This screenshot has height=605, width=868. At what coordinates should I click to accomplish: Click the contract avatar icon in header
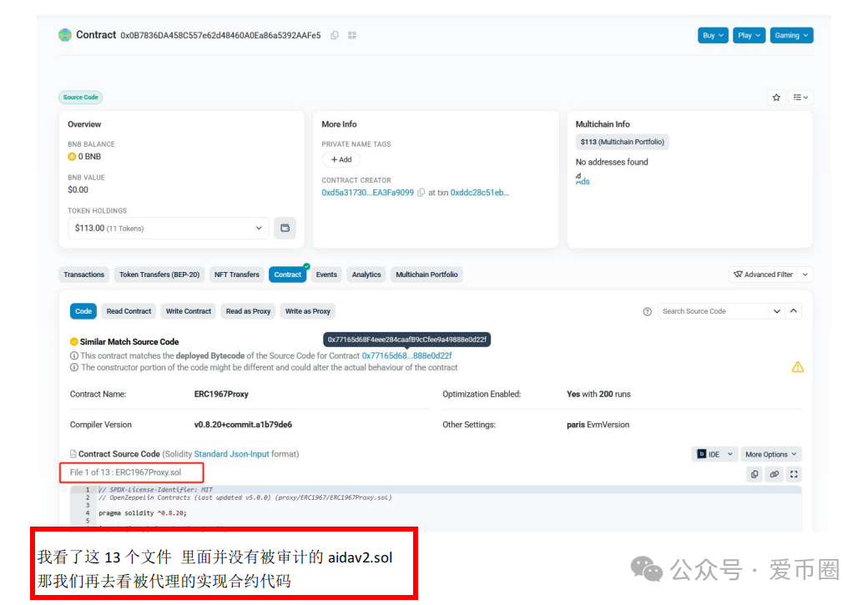pos(65,35)
